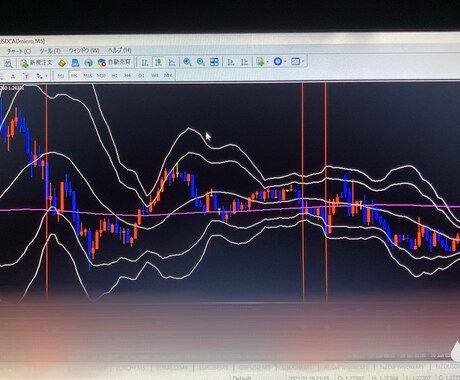Select the text 'A' drawing tool

13,77
